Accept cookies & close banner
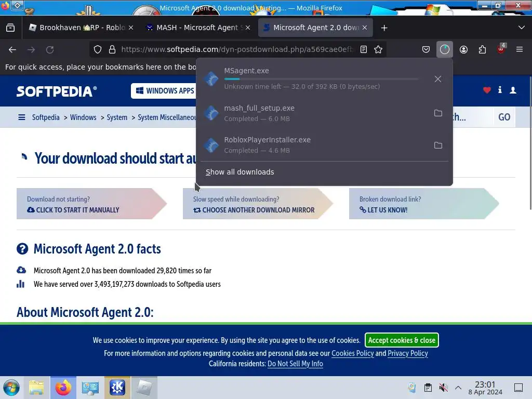This screenshot has height=399, width=532. [x=402, y=340]
